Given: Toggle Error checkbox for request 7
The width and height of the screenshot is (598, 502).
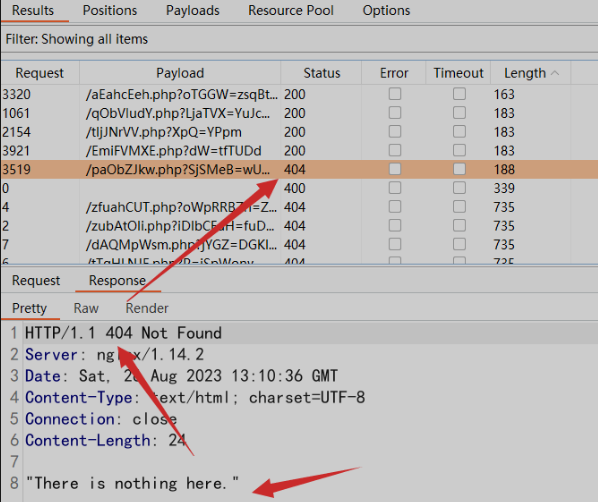Looking at the screenshot, I should point(395,244).
